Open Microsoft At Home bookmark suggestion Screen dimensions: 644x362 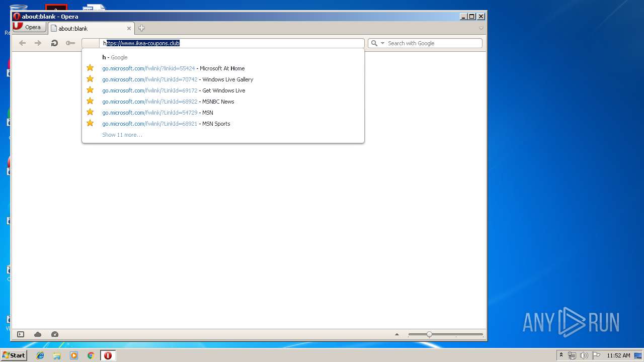point(223,68)
